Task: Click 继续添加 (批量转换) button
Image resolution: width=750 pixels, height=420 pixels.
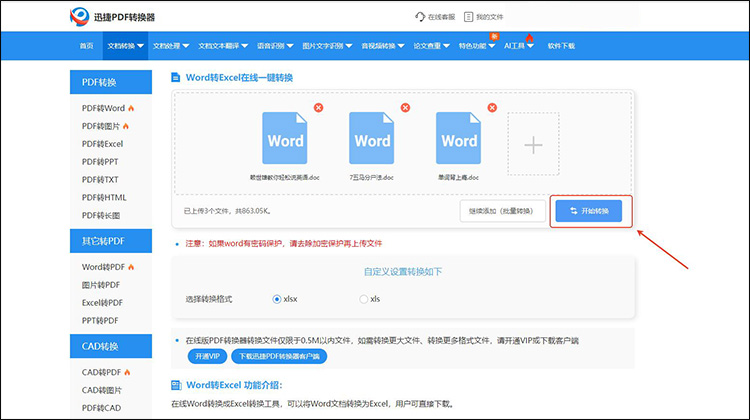Action: click(x=502, y=211)
